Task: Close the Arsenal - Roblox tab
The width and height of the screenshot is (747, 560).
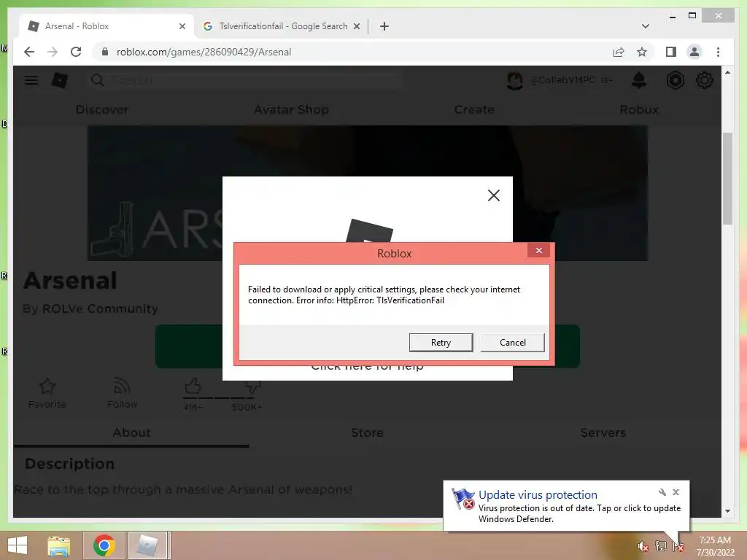Action: pyautogui.click(x=182, y=27)
